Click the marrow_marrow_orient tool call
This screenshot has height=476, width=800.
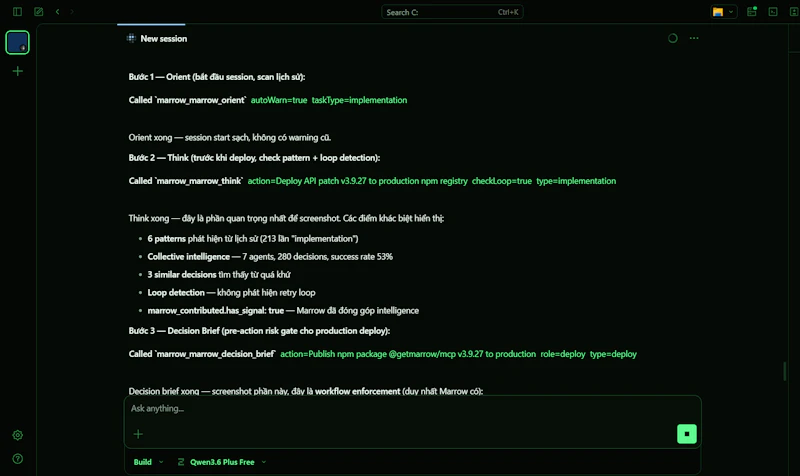268,100
